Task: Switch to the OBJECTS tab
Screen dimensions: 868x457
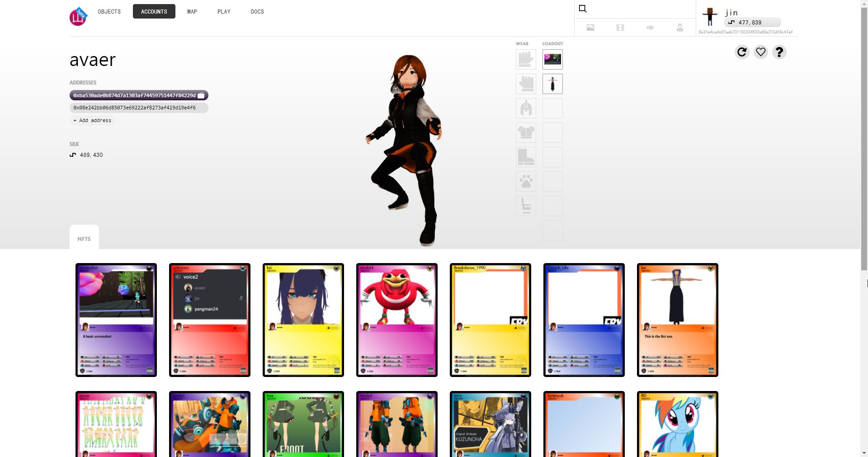Action: click(x=109, y=11)
